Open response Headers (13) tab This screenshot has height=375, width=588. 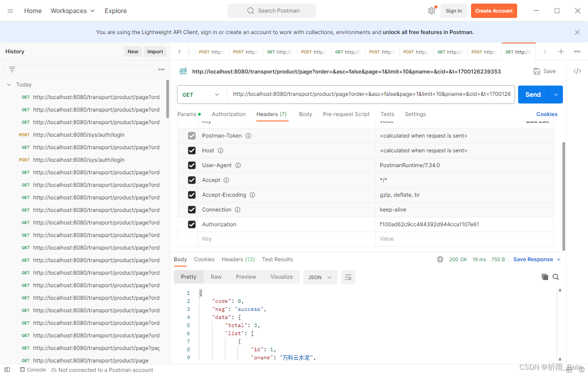click(x=238, y=259)
